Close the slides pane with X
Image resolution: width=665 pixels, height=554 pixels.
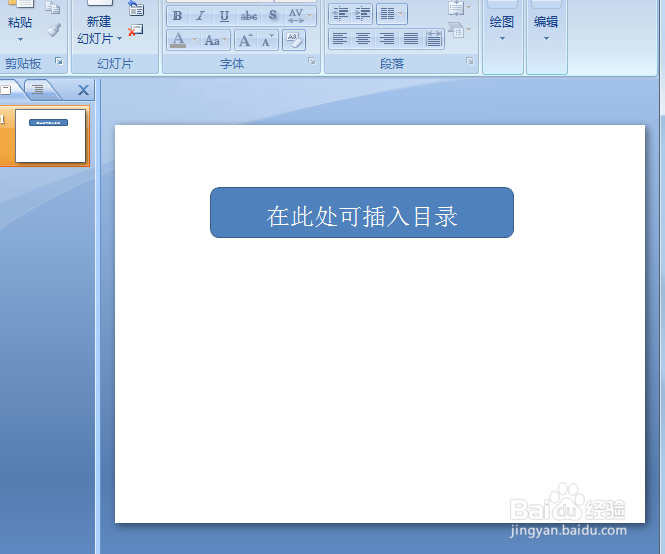click(x=84, y=90)
